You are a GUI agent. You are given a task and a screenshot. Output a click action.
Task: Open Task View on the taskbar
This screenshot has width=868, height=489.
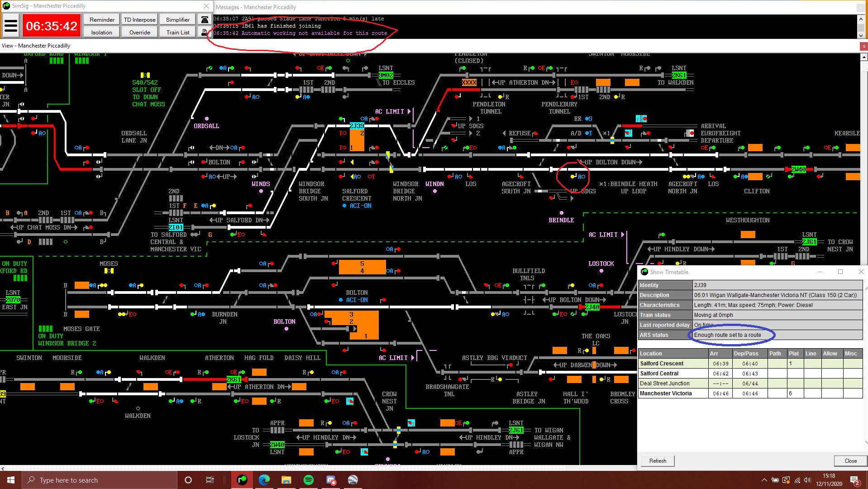coord(210,480)
